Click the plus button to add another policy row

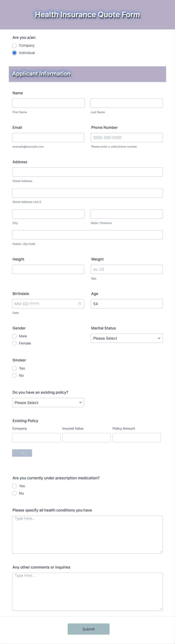[x=22, y=453]
